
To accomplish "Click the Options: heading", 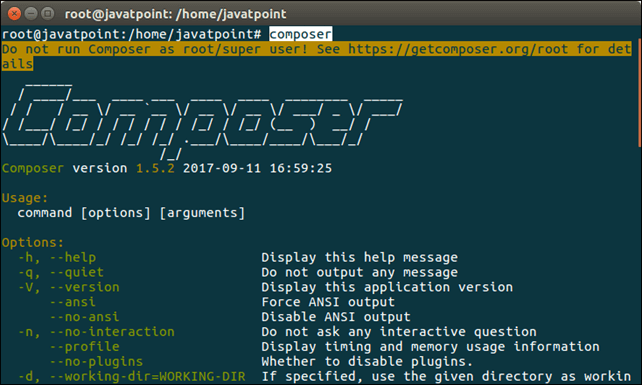I will (33, 242).
